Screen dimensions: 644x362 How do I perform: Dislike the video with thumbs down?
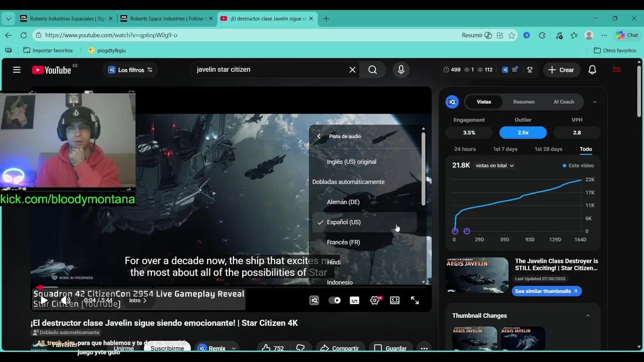point(300,348)
